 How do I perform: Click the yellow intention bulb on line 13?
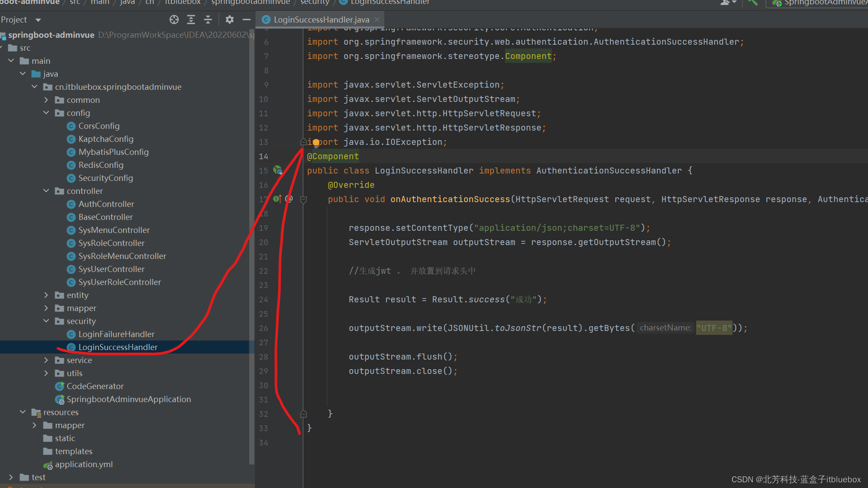316,142
